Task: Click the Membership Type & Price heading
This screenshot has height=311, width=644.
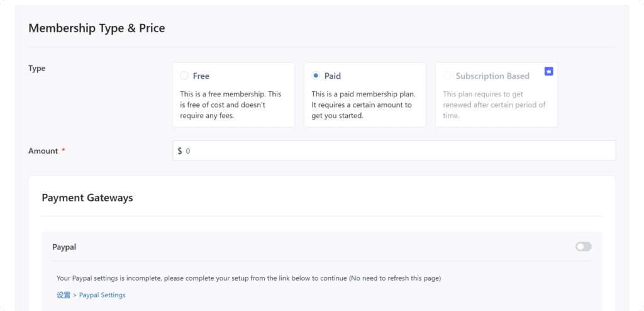Action: click(97, 28)
